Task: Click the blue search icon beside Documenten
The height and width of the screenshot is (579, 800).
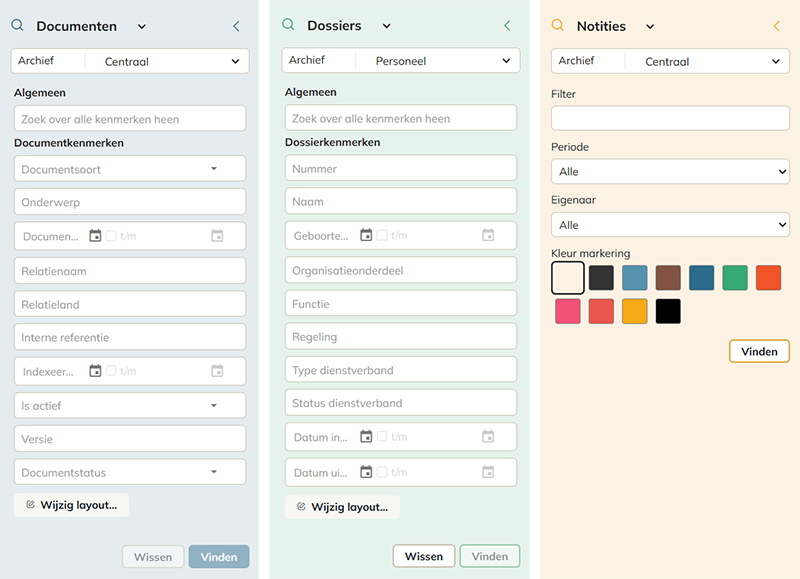Action: [x=17, y=25]
